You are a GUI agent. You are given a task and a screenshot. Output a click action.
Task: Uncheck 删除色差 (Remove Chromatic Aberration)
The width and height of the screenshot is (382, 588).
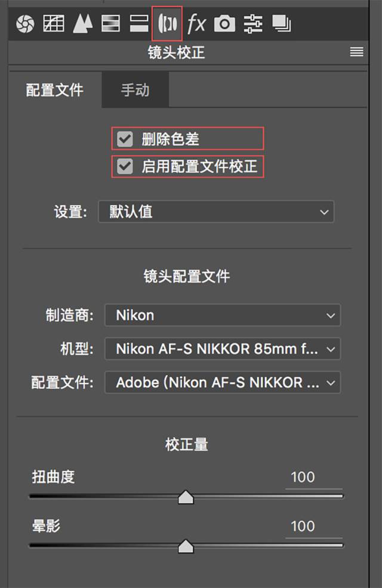coord(125,138)
